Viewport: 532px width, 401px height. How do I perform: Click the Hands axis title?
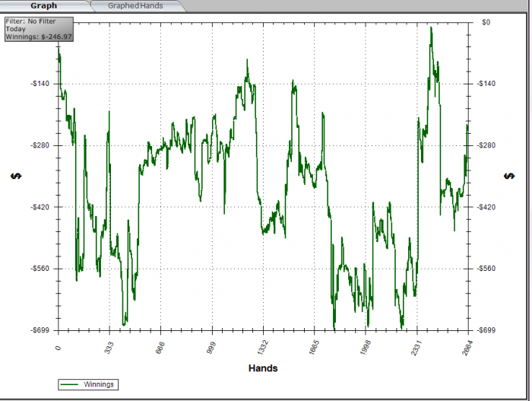click(263, 368)
